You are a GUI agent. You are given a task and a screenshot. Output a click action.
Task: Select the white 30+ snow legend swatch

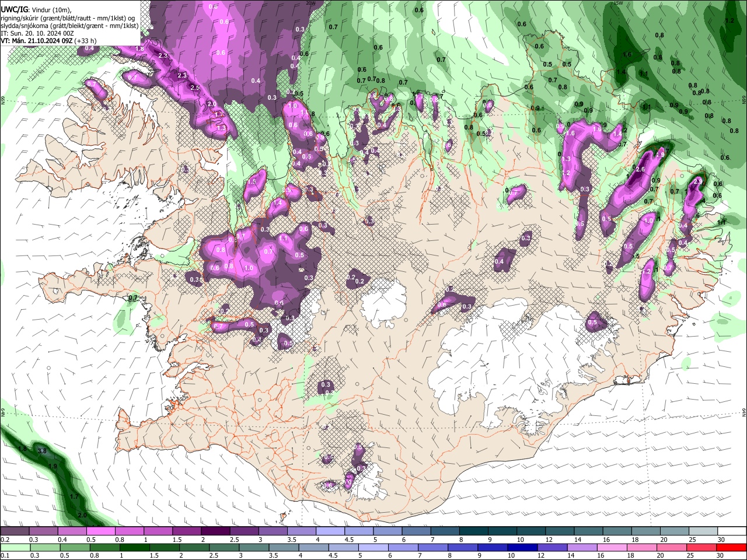pyautogui.click(x=732, y=531)
